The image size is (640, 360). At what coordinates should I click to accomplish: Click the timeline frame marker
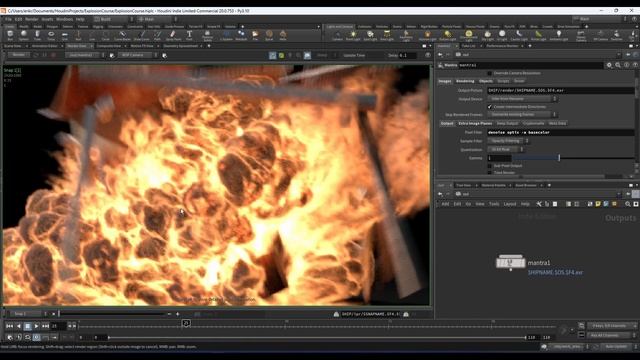pos(186,323)
